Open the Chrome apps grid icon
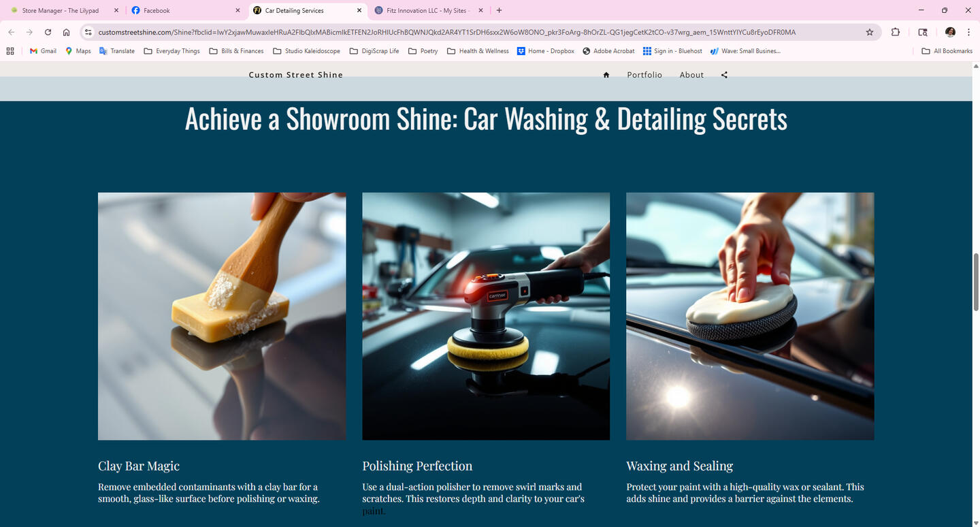Viewport: 980px width, 527px height. click(10, 51)
